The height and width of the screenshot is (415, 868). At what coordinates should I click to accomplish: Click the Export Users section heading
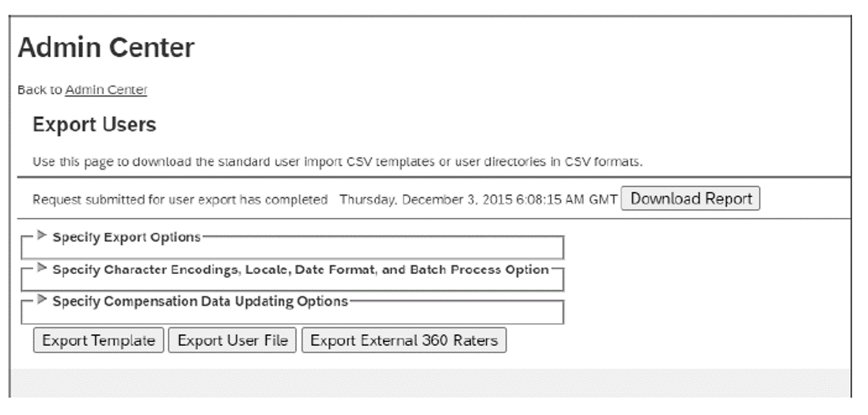94,125
